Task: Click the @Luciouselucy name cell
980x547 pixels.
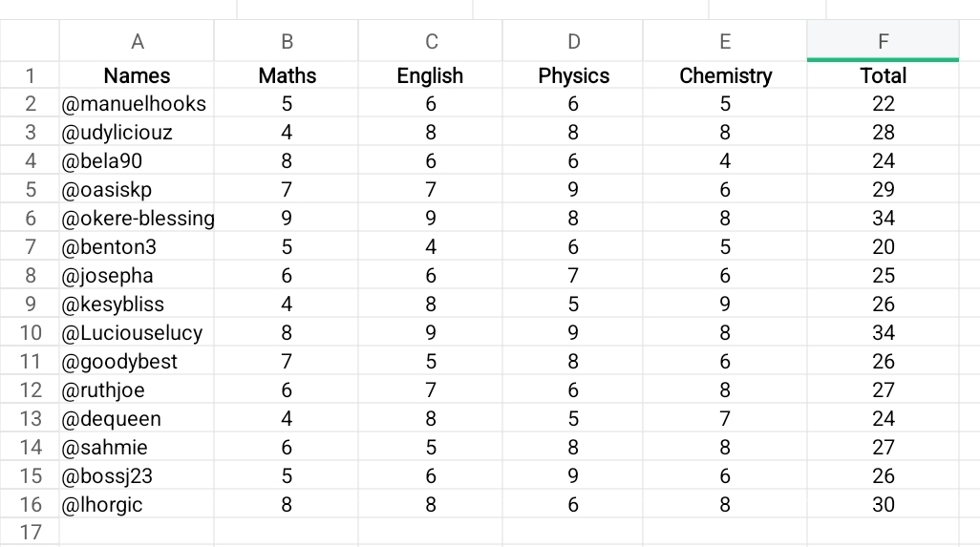Action: coord(133,333)
